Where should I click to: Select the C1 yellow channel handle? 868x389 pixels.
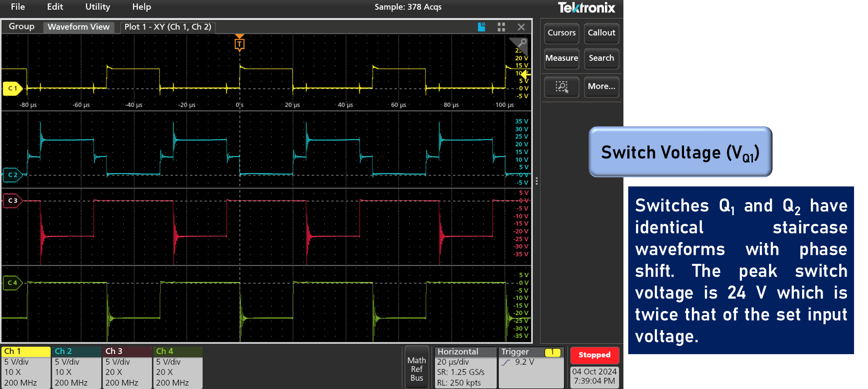click(13, 88)
